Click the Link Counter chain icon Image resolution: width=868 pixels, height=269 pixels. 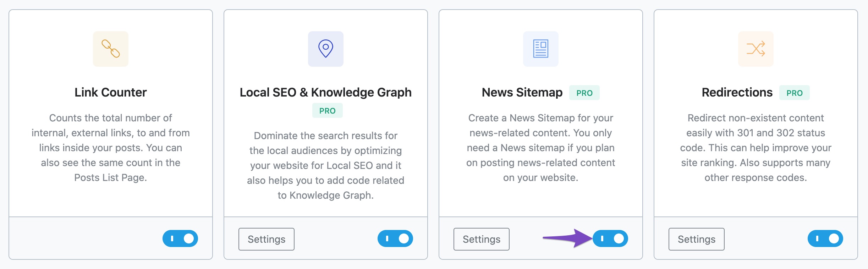click(111, 49)
